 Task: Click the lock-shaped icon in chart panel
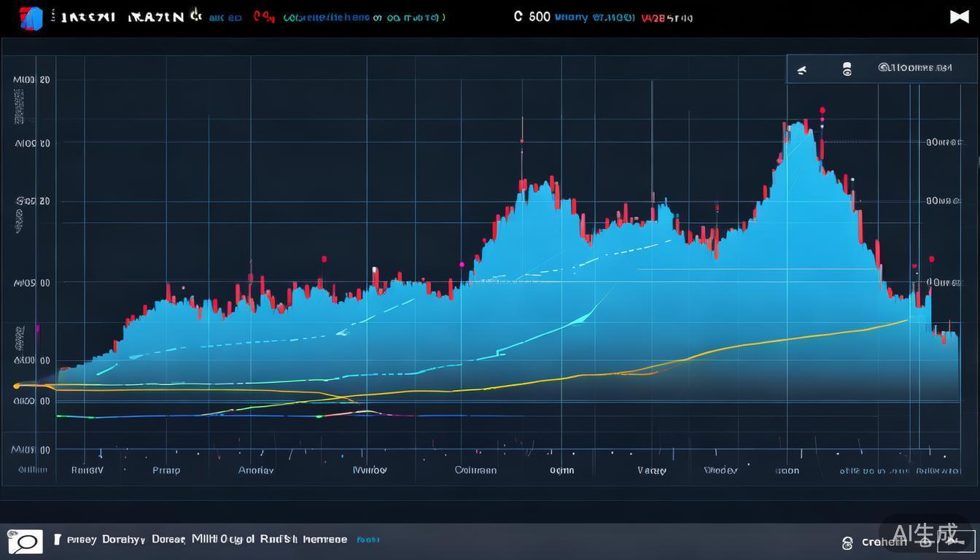tap(847, 69)
